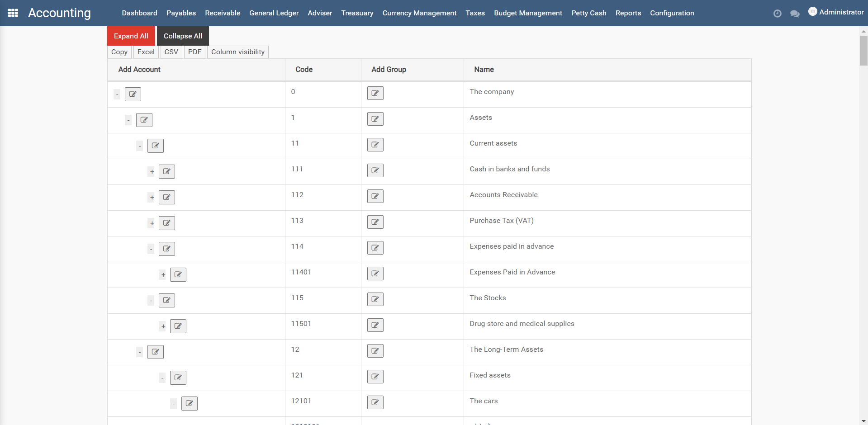This screenshot has height=425, width=868.
Task: Open the General Ledger menu
Action: (274, 13)
